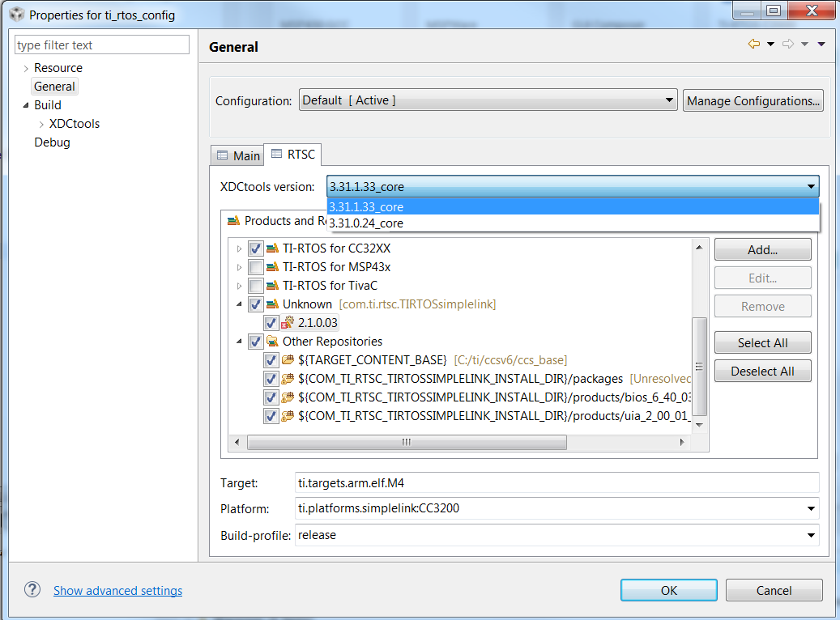Uncheck the TARGET_CONTENT_BASE checkbox

tap(271, 360)
